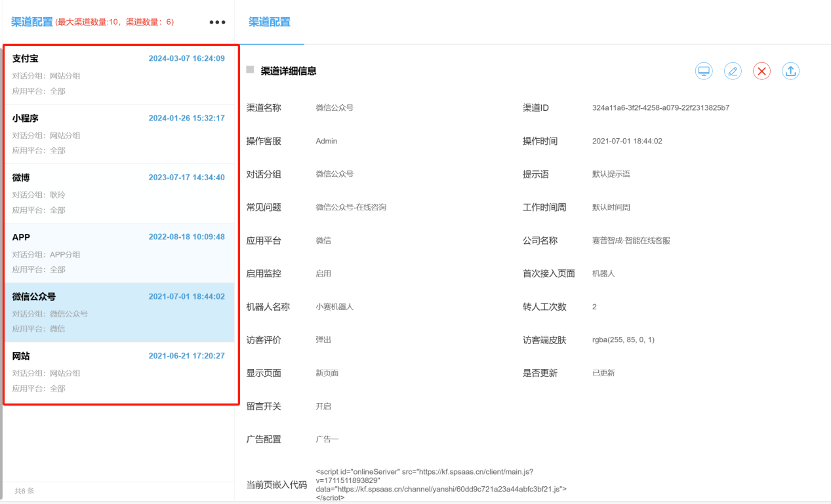Click timestamp 2022-08-18 10:09:48
This screenshot has height=504, width=831.
click(187, 237)
